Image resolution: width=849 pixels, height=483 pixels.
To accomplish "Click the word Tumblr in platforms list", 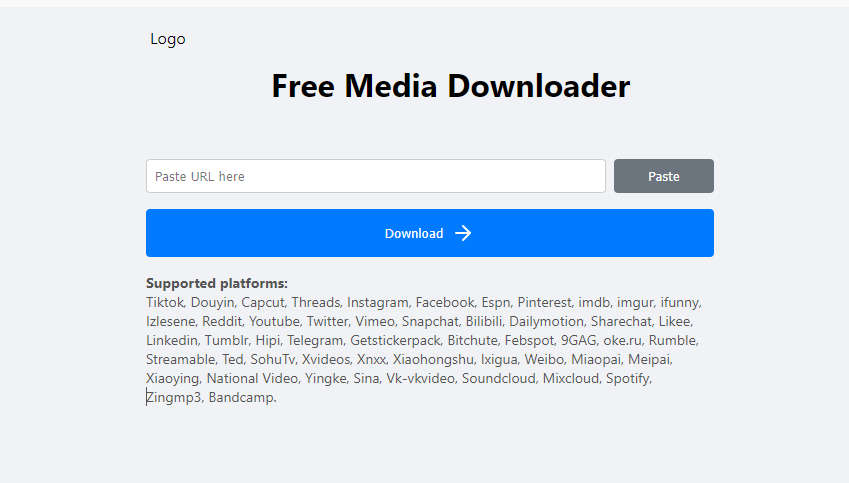I will coord(226,340).
